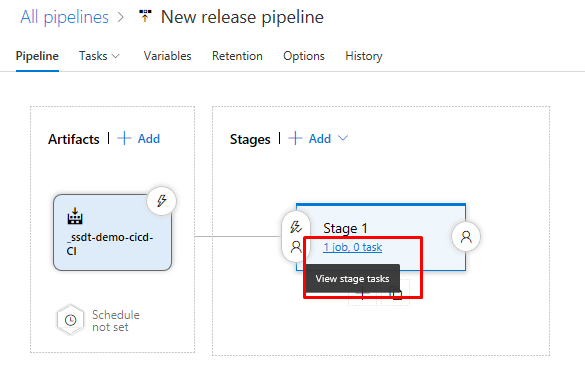Open pre-deployment conditions lightning icon on Stage 1
The height and width of the screenshot is (374, 585).
tap(296, 227)
